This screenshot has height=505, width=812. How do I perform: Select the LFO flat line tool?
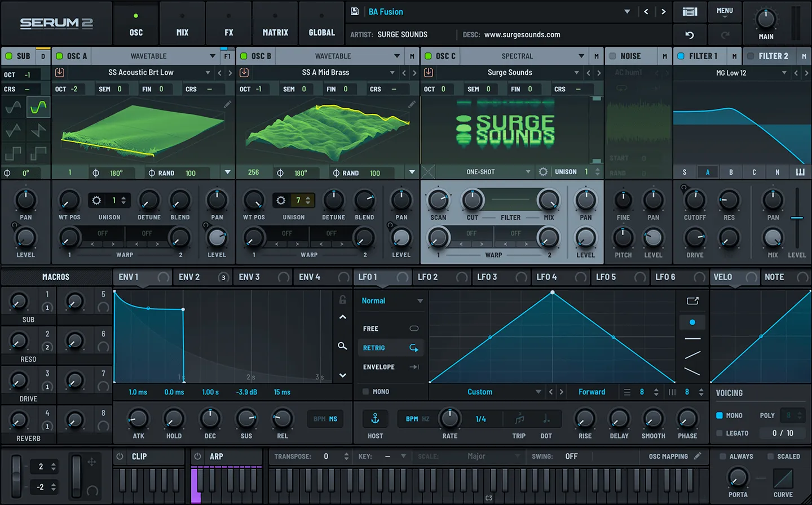point(692,339)
